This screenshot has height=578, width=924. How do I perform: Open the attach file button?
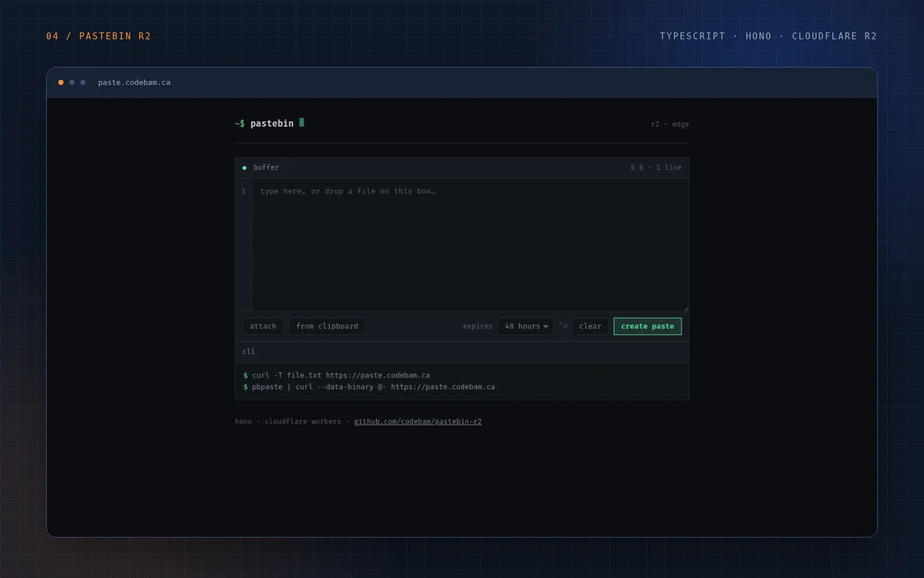[x=263, y=327]
